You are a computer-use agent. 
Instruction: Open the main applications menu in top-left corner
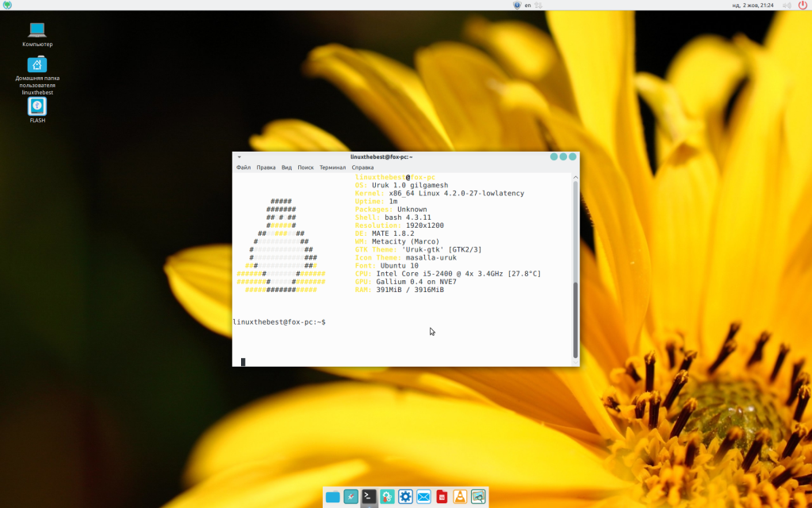[7, 5]
